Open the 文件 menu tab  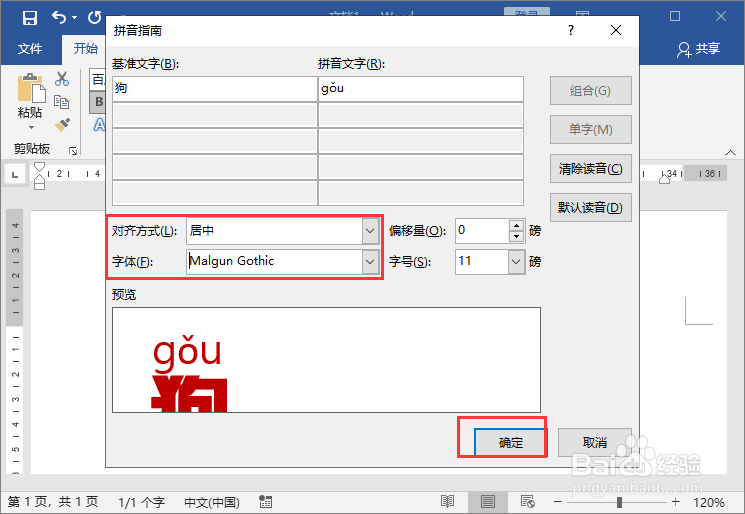(30, 48)
